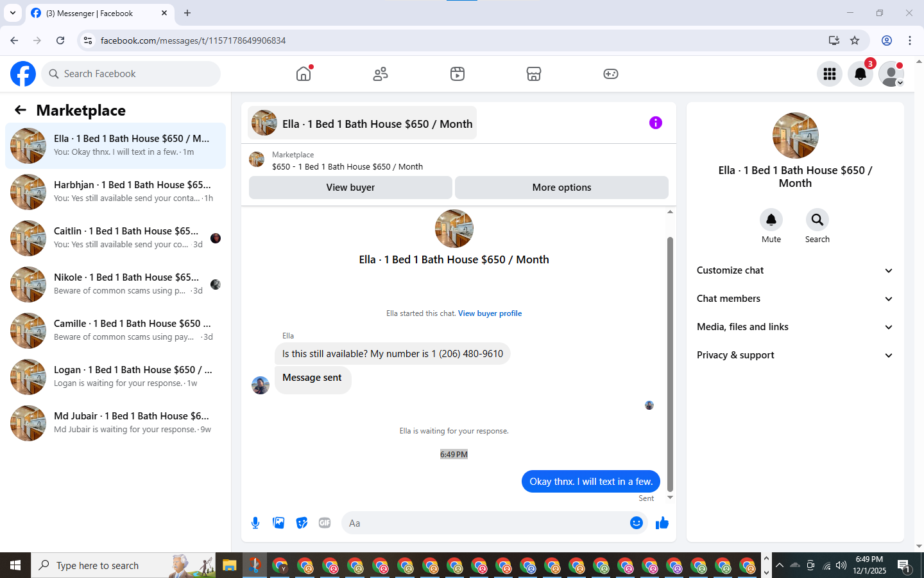Viewport: 924px width, 578px height.
Task: Open the emoji picker in message box
Action: [x=637, y=523]
